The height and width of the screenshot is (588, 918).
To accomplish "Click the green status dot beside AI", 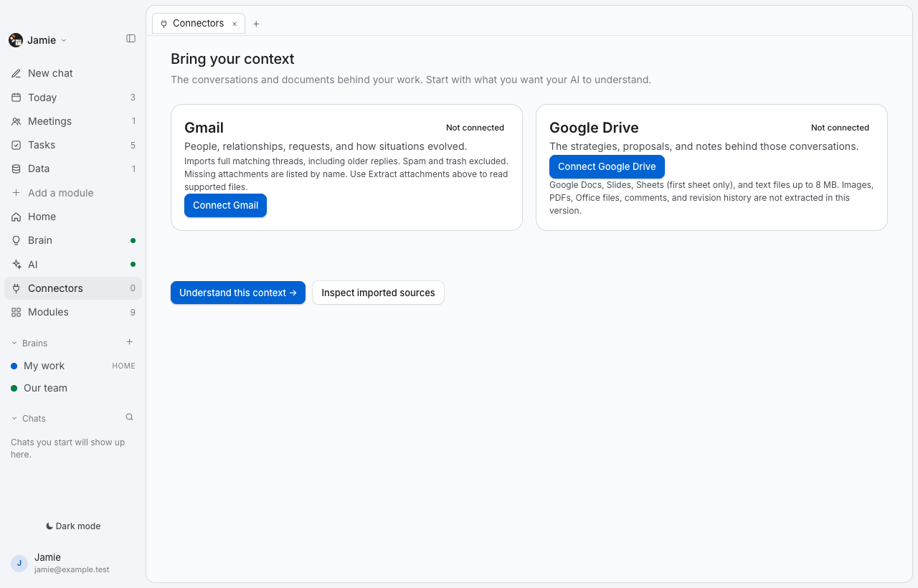I will point(133,265).
